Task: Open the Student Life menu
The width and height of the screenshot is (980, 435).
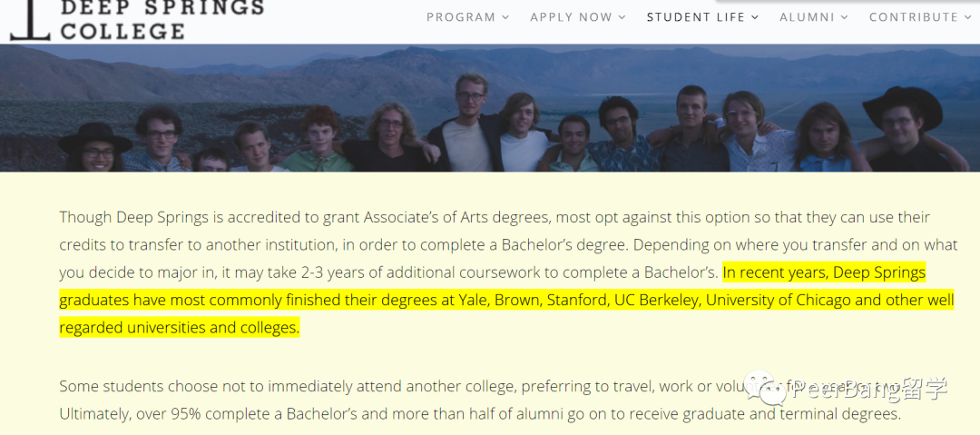Action: pyautogui.click(x=695, y=17)
